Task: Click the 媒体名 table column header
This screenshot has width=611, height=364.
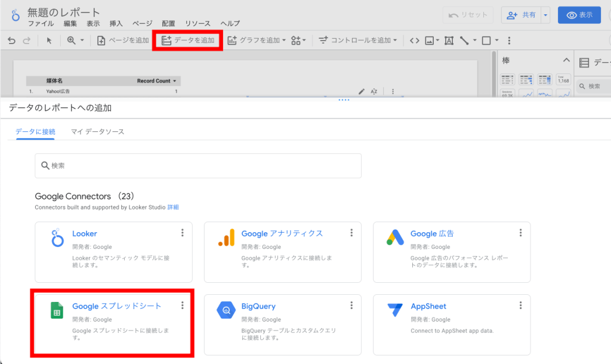Action: (x=54, y=81)
